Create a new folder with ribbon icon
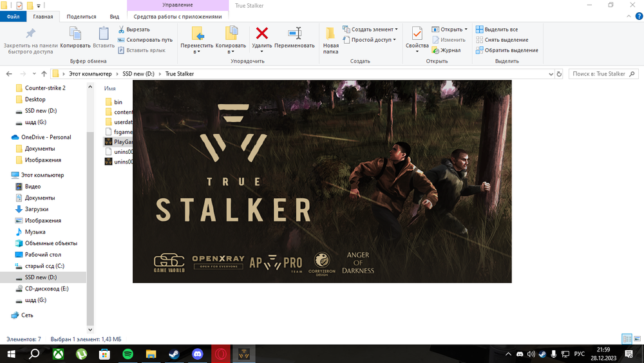This screenshot has height=363, width=644. (x=330, y=34)
